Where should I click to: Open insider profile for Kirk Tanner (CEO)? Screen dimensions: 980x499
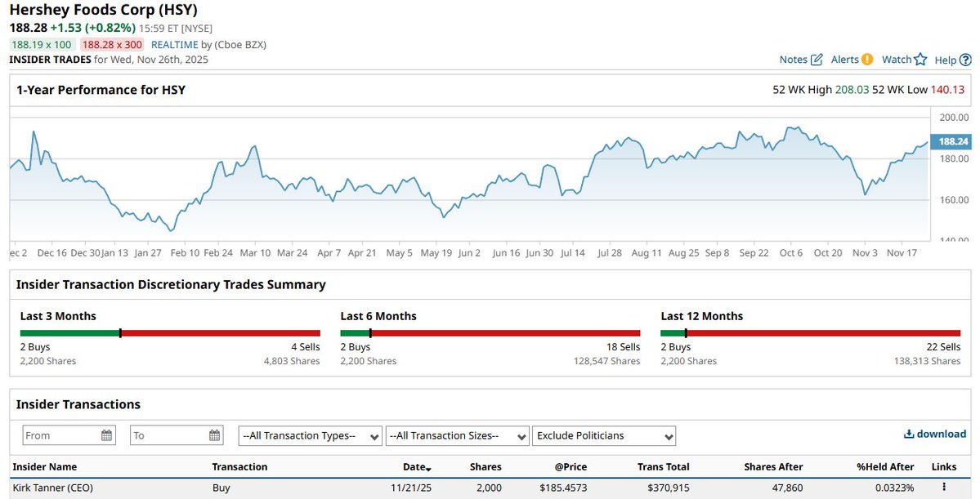[53, 488]
